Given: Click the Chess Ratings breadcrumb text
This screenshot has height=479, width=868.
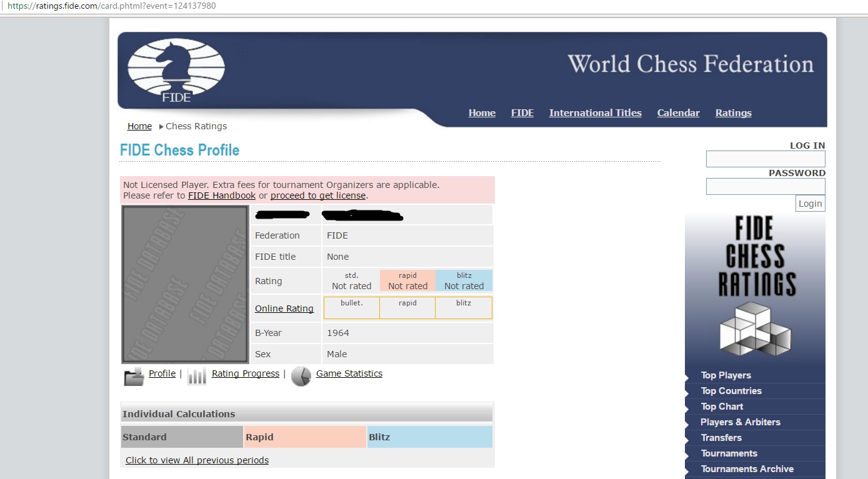Looking at the screenshot, I should click(196, 126).
